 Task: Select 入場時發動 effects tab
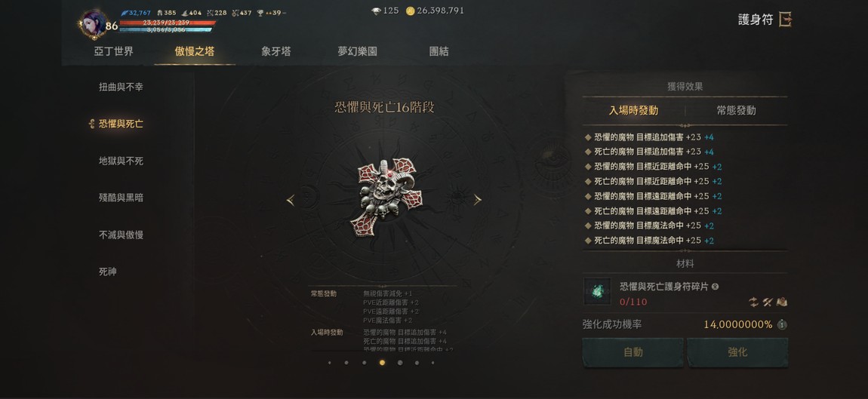click(x=633, y=110)
